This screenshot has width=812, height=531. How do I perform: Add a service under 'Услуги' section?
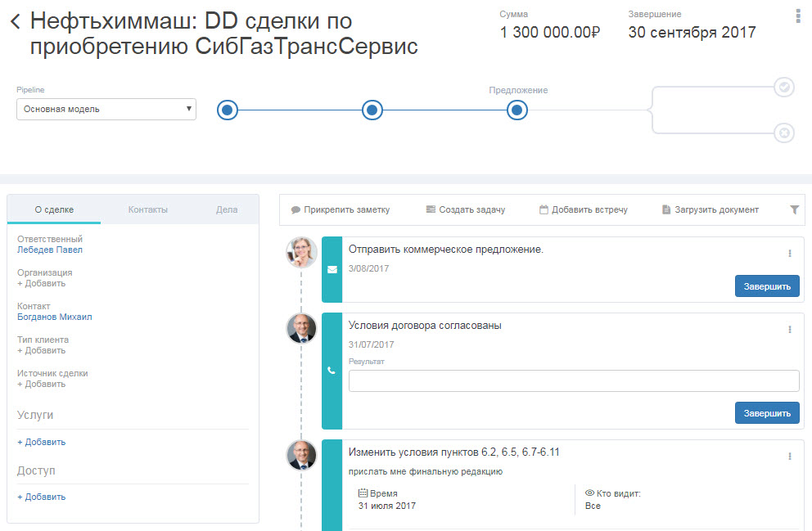click(x=42, y=443)
